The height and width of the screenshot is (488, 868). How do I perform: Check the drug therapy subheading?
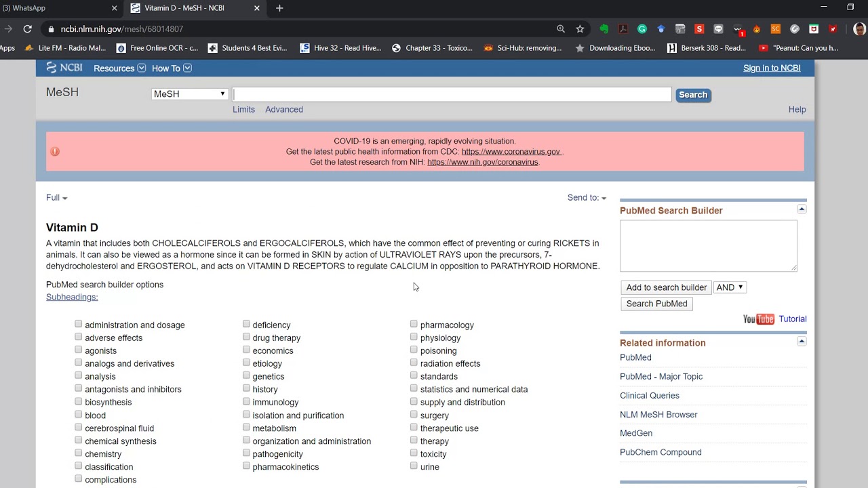tap(246, 337)
